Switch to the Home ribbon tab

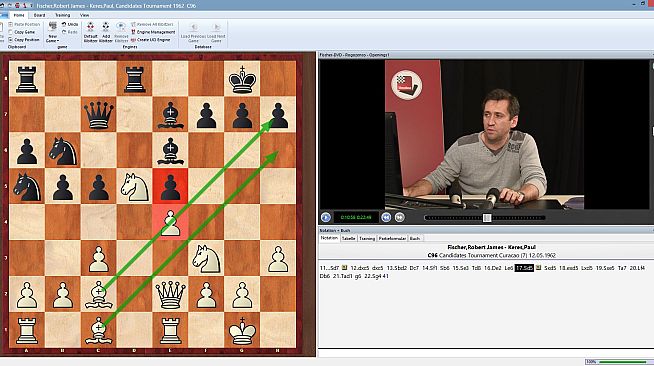(x=19, y=15)
